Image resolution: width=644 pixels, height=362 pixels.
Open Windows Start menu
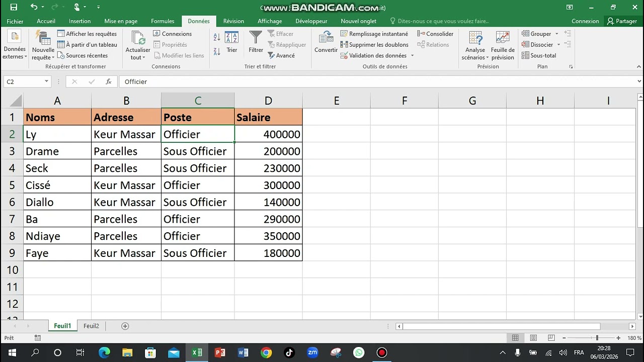(x=12, y=352)
